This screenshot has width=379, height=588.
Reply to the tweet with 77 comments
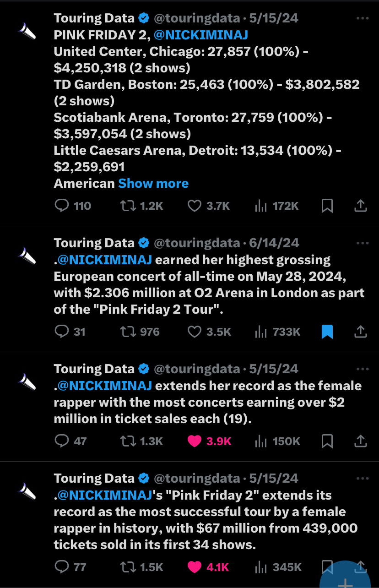tap(70, 567)
